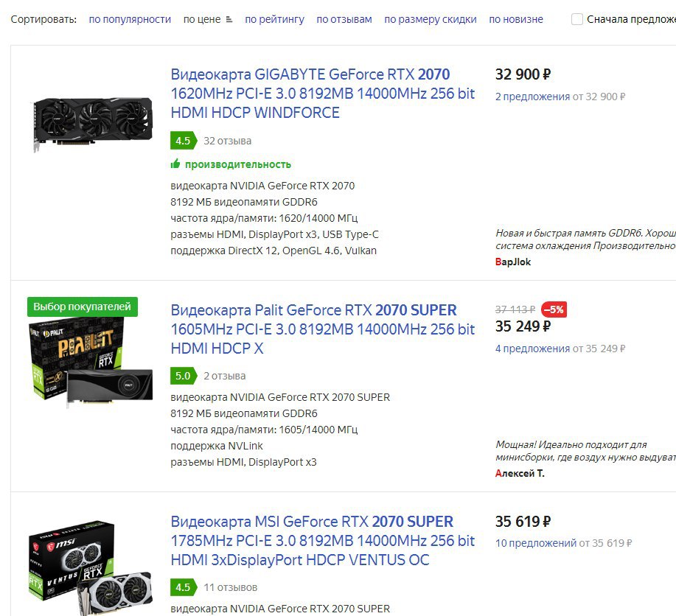Enable the 'Сначала предложения' checkbox
This screenshot has height=616, width=676.
pyautogui.click(x=576, y=19)
